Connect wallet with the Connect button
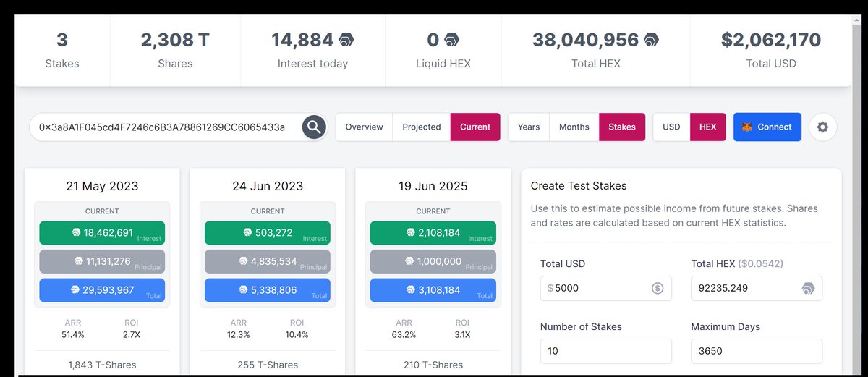Image resolution: width=868 pixels, height=377 pixels. 767,127
